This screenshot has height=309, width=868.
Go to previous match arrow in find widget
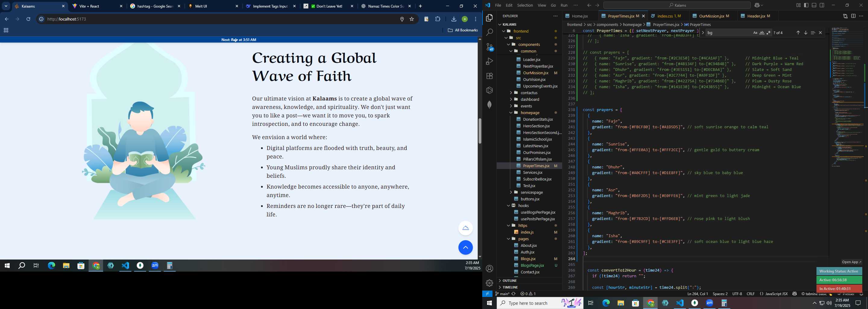click(798, 33)
